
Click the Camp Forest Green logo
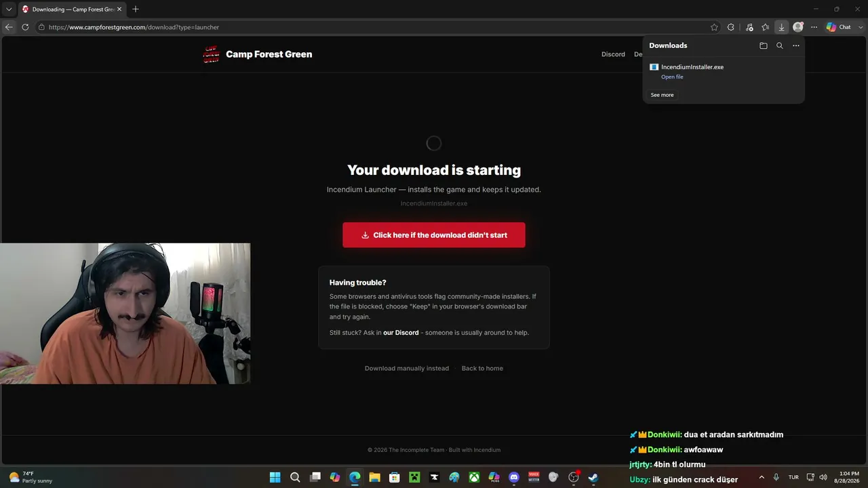(x=212, y=54)
